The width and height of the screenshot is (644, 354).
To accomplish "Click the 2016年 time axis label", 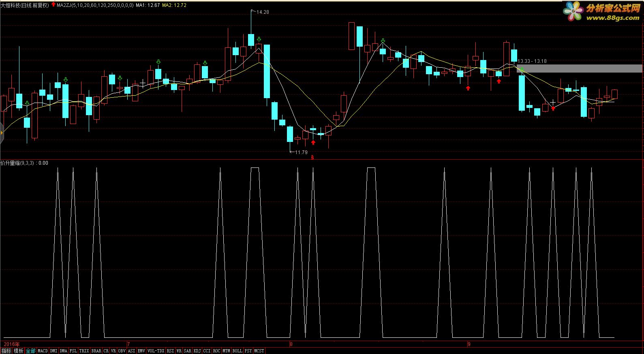I will (11, 344).
